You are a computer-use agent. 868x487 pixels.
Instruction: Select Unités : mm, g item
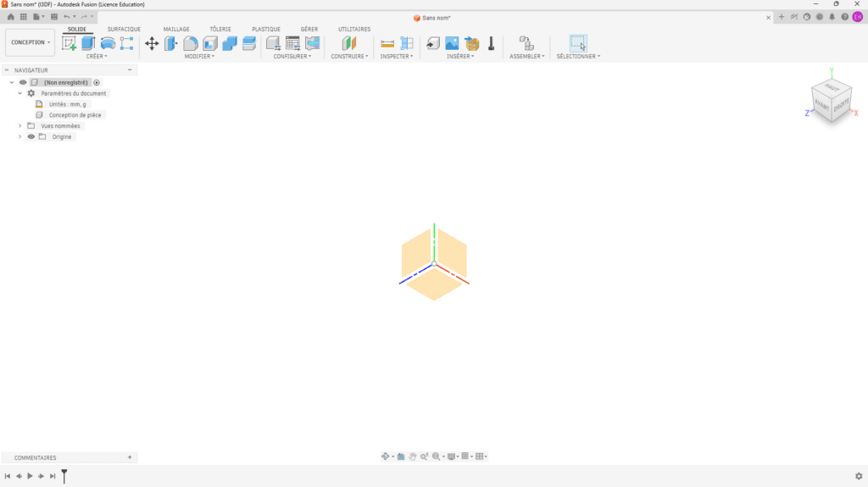[x=68, y=104]
